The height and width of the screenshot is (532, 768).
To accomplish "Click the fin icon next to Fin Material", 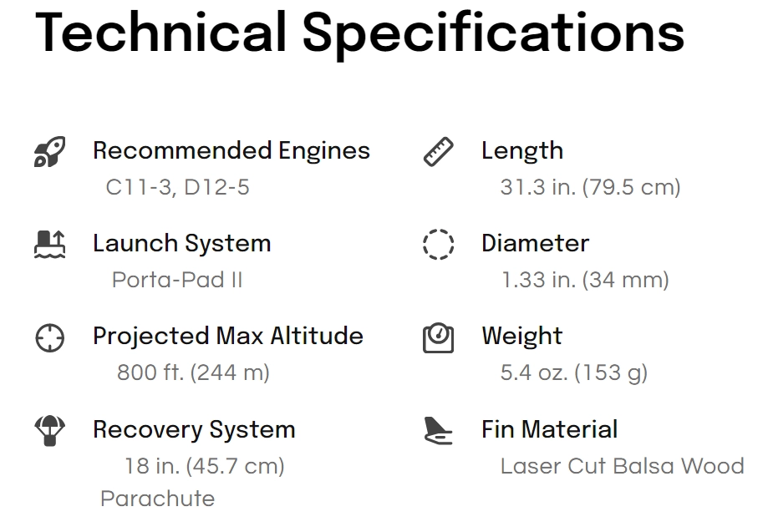I will point(439,431).
